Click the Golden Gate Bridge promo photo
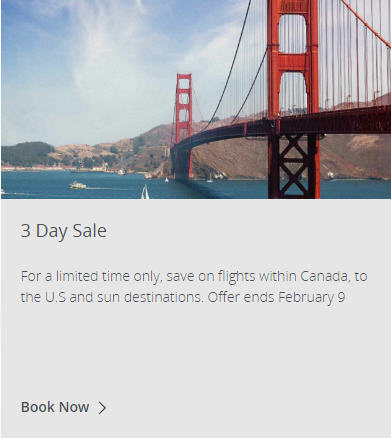The width and height of the screenshot is (391, 438). click(x=196, y=99)
